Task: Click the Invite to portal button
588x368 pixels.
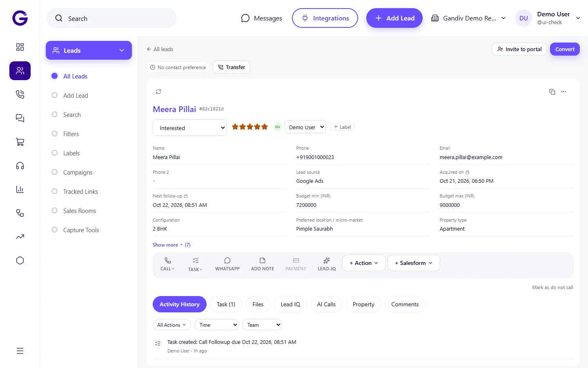Action: (519, 49)
